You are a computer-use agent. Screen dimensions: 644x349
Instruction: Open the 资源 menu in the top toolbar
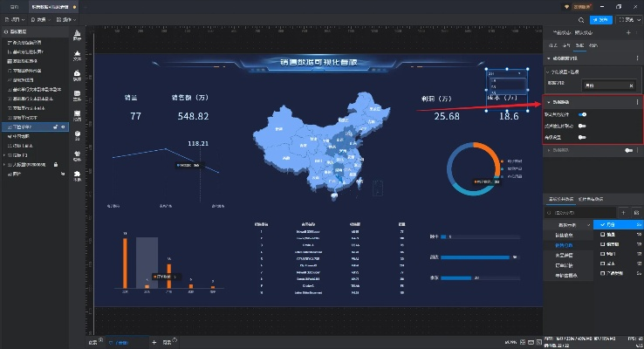(x=39, y=18)
